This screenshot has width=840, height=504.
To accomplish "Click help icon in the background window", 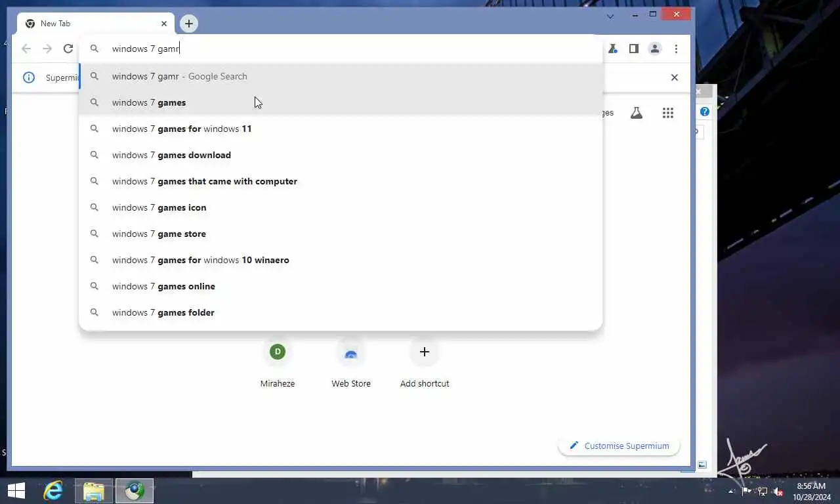I will 705,112.
